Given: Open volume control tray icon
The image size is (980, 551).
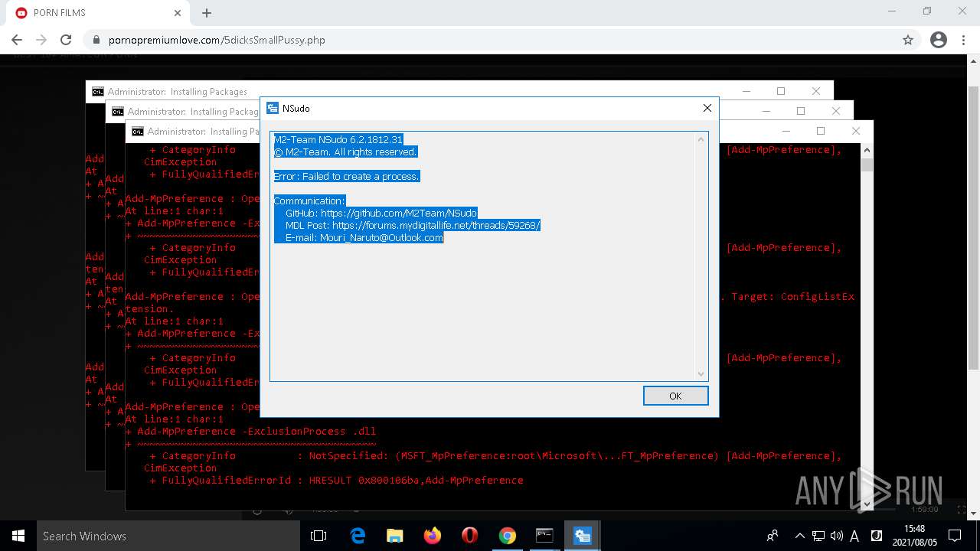Looking at the screenshot, I should [x=836, y=536].
